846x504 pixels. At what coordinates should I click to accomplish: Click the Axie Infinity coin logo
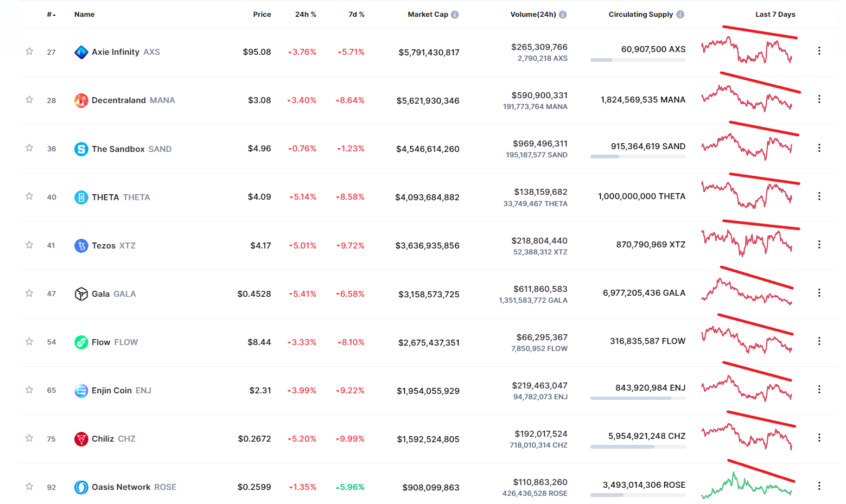(x=81, y=52)
